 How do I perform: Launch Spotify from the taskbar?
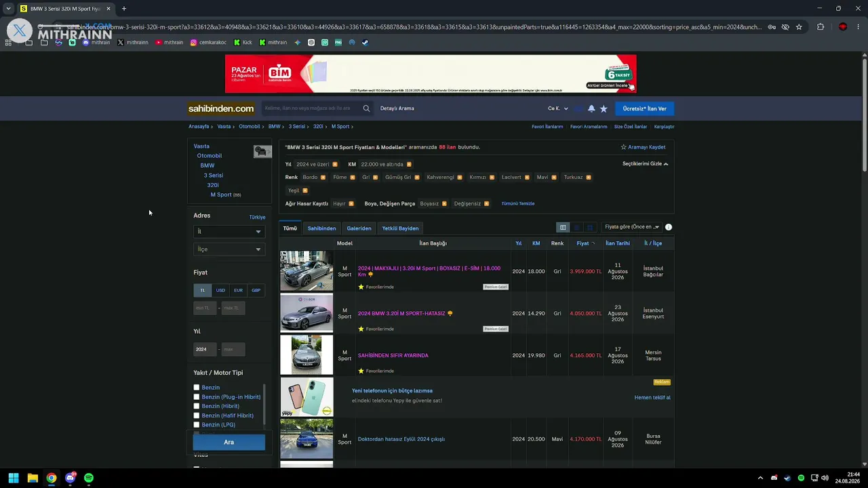click(89, 478)
